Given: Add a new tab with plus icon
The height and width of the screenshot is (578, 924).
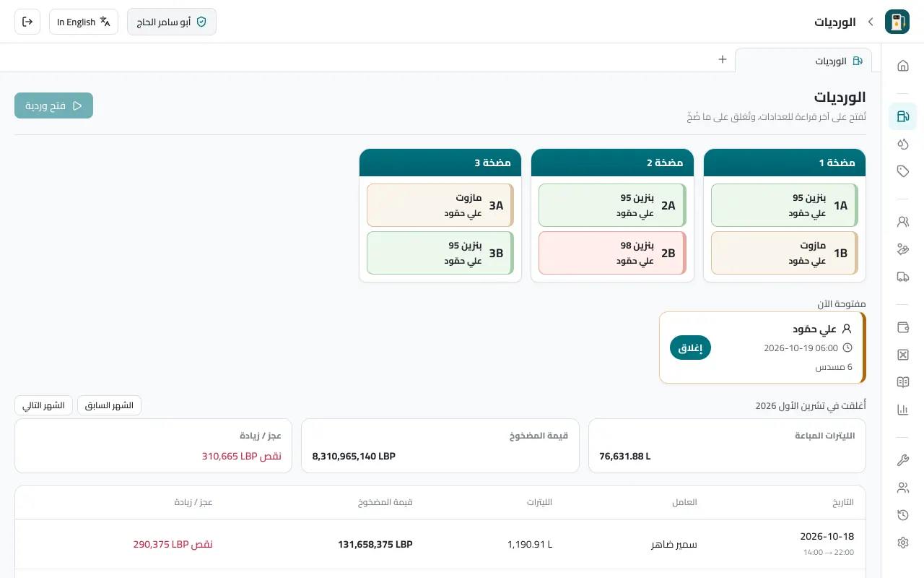Looking at the screenshot, I should tap(723, 59).
